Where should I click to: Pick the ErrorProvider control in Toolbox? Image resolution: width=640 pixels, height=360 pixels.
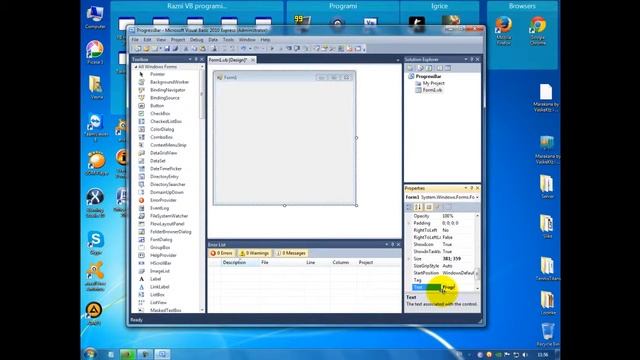[163, 200]
